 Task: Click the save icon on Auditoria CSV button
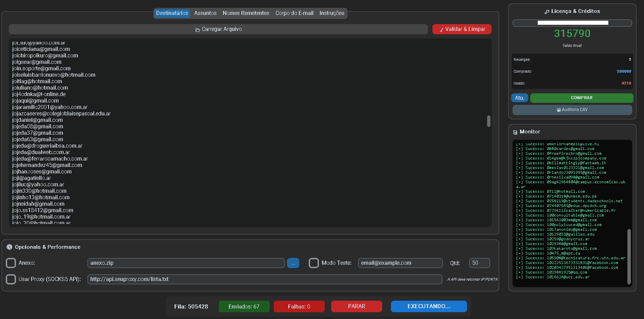(558, 110)
